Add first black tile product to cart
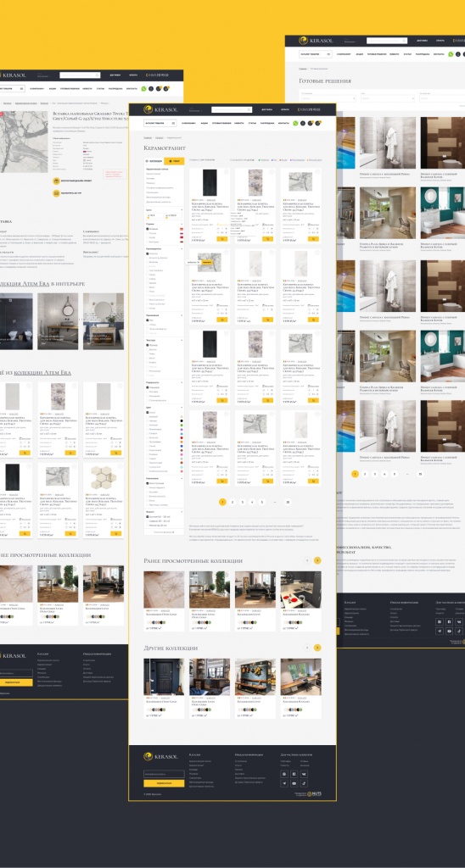This screenshot has height=868, width=465. tap(222, 239)
